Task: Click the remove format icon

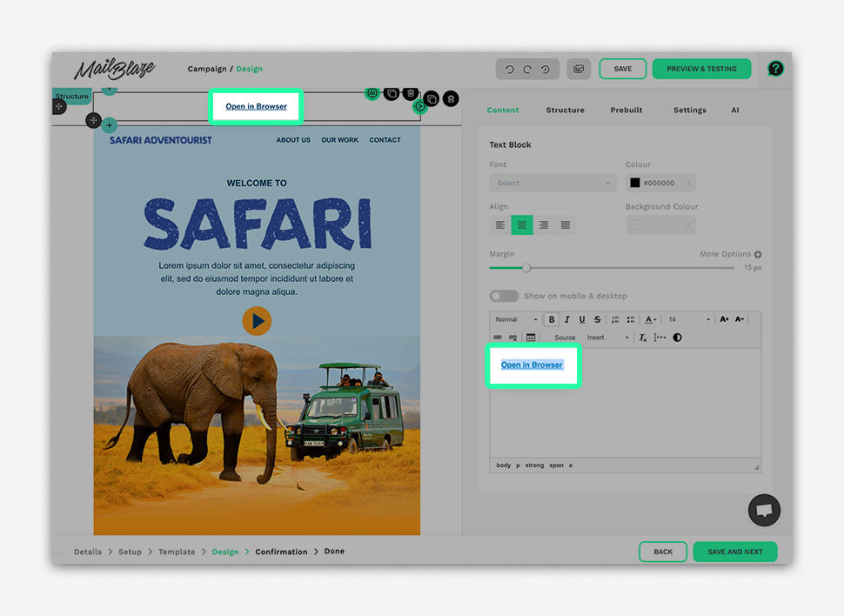Action: pyautogui.click(x=643, y=338)
